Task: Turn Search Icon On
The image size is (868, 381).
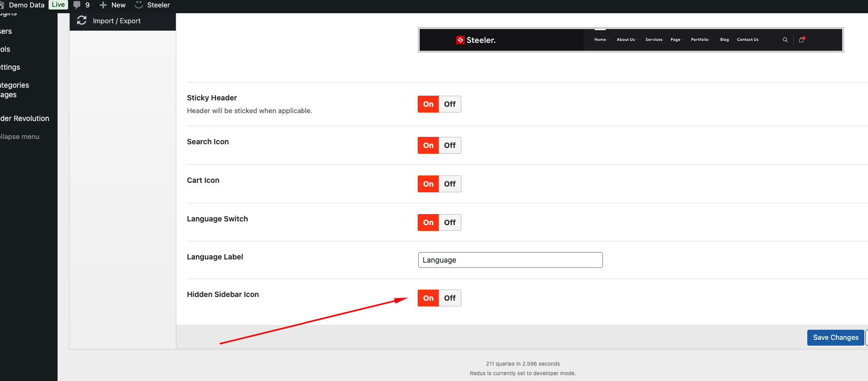Action: pyautogui.click(x=428, y=145)
